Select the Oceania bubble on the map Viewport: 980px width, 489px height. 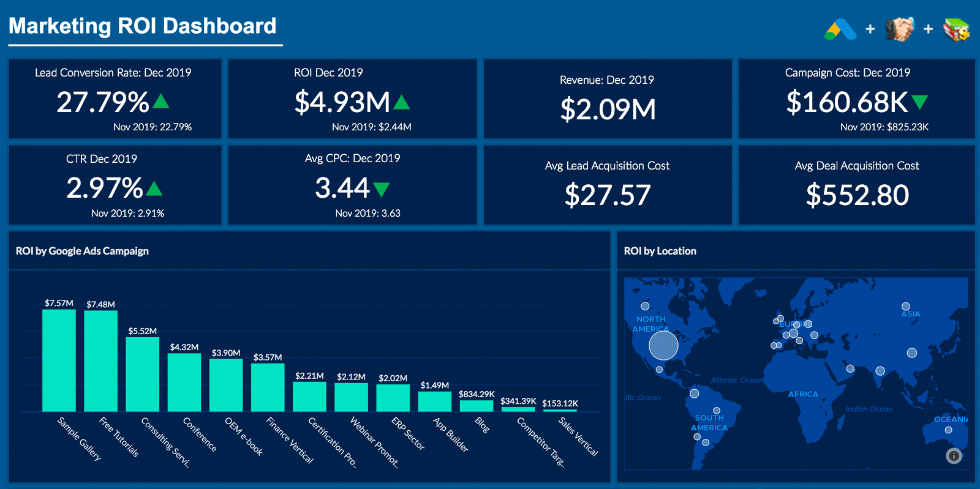(x=948, y=430)
